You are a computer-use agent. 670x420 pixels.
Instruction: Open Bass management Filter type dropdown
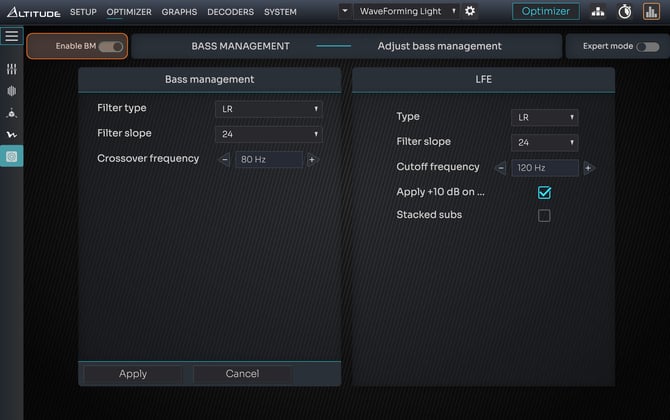tap(268, 109)
